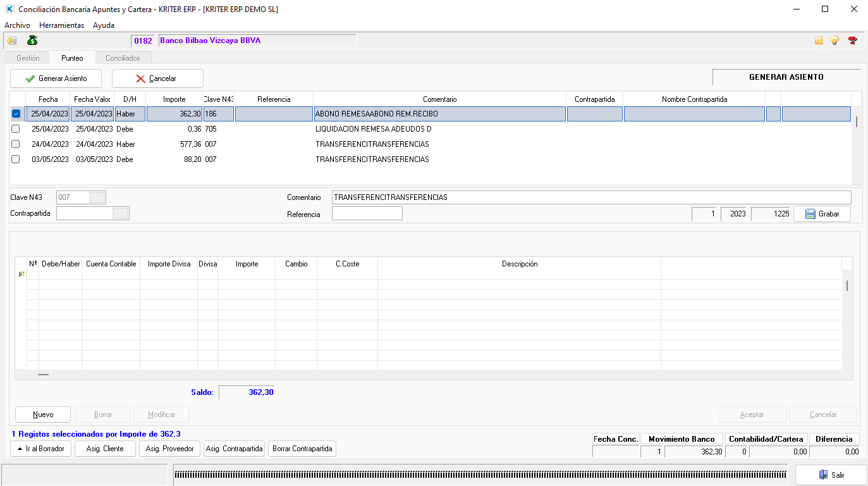Click the Grabar save button
The width and height of the screenshot is (868, 486).
(x=822, y=214)
